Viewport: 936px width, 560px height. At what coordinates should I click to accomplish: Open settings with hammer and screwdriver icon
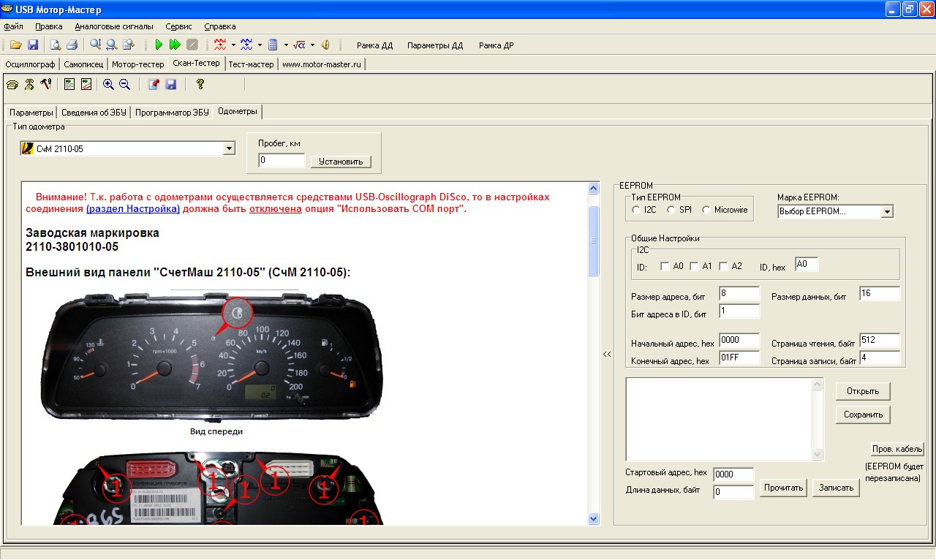click(x=45, y=85)
